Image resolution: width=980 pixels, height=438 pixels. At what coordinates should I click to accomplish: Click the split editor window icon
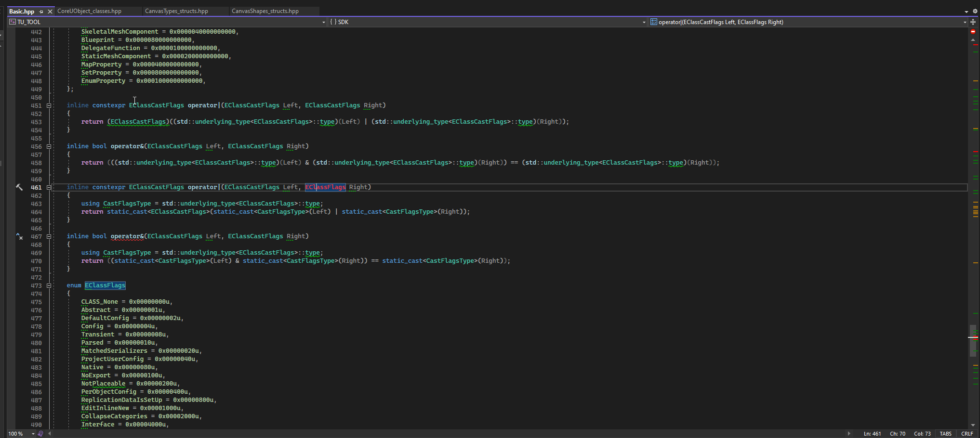[x=973, y=22]
